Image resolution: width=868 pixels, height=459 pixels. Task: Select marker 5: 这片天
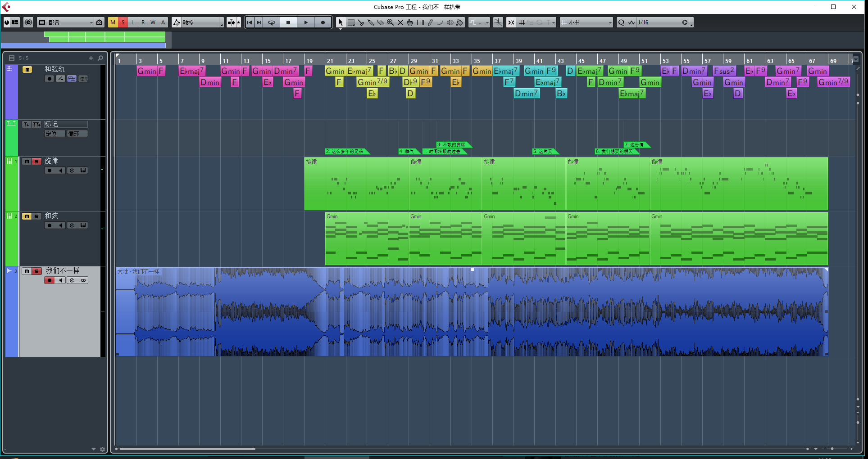(545, 151)
